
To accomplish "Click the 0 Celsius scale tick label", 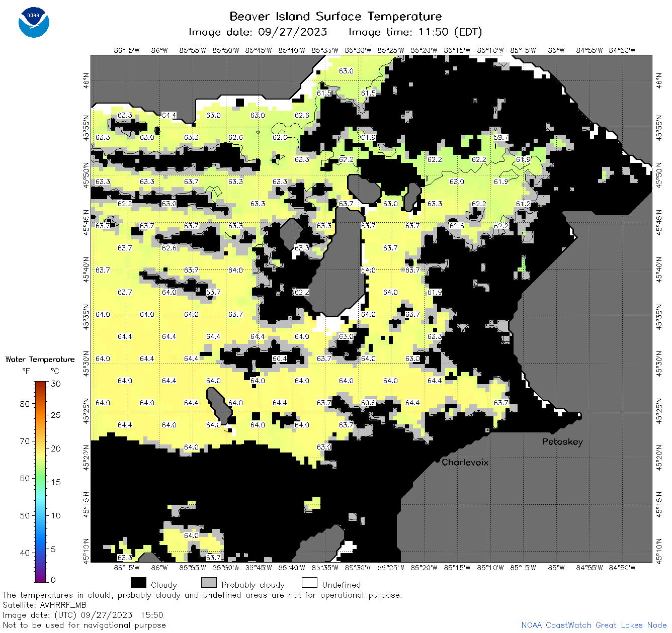I will pyautogui.click(x=53, y=580).
